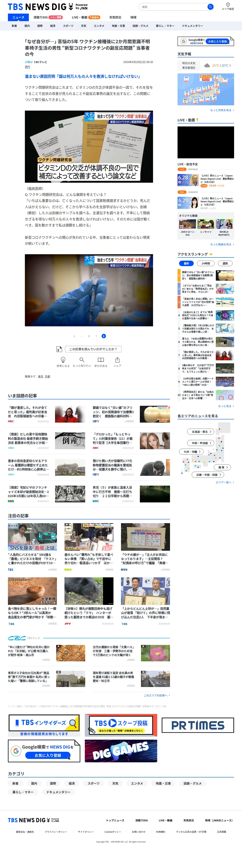Open the PR TIMES banner logo
The width and height of the screenshot is (242, 868).
point(198,725)
